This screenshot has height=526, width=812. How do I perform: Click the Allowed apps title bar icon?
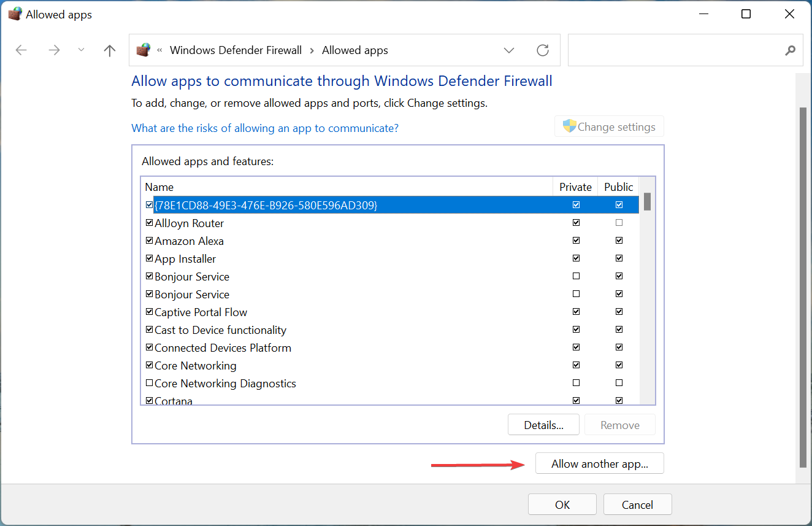point(15,14)
